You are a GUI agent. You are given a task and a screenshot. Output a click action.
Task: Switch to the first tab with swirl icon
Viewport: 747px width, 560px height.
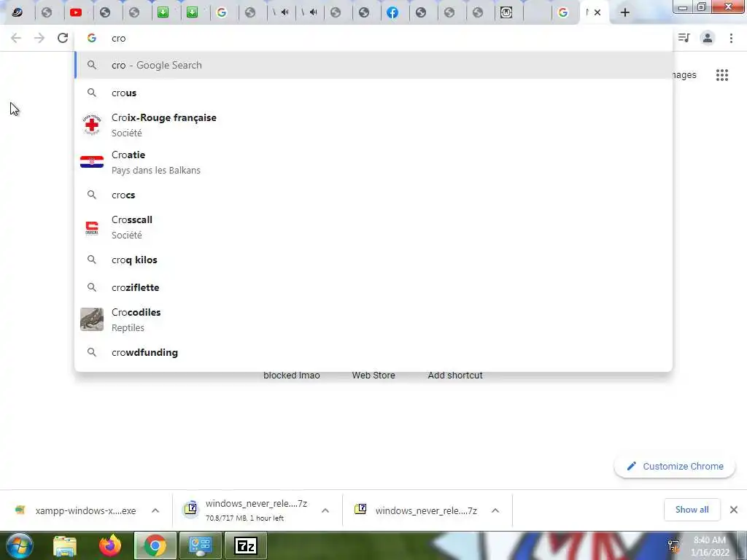(18, 12)
